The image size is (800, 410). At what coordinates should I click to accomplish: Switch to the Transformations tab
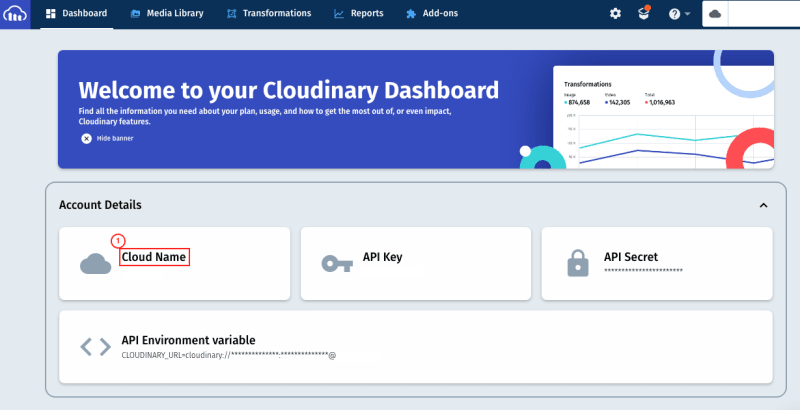269,14
